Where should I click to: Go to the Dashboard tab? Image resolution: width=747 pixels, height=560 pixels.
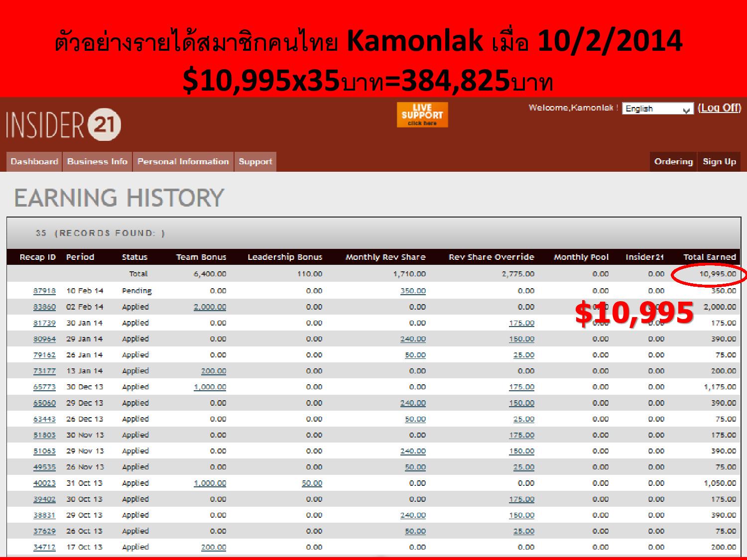(34, 162)
